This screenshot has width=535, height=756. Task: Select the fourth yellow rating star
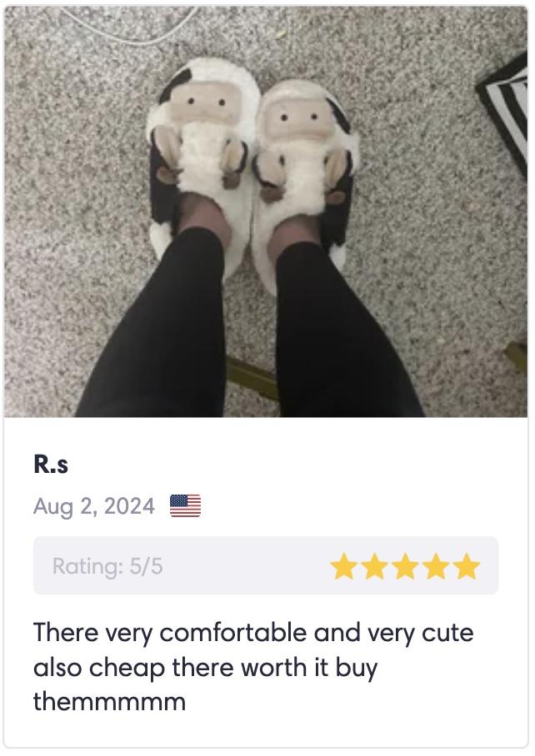tap(436, 566)
